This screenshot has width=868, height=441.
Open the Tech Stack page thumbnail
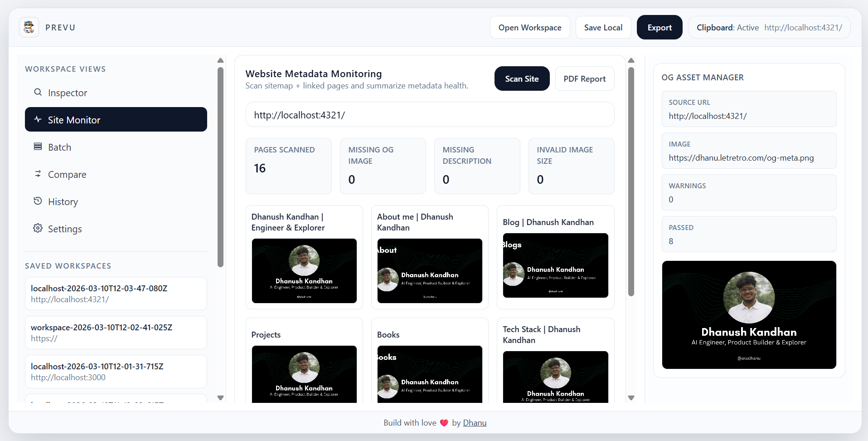click(x=556, y=377)
